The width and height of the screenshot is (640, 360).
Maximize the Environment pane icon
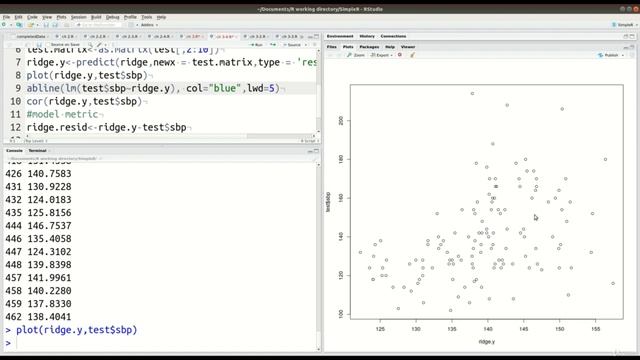tap(632, 36)
